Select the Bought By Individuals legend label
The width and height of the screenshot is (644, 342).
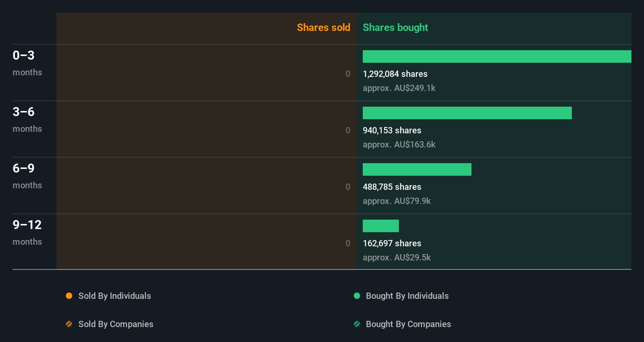coord(407,296)
